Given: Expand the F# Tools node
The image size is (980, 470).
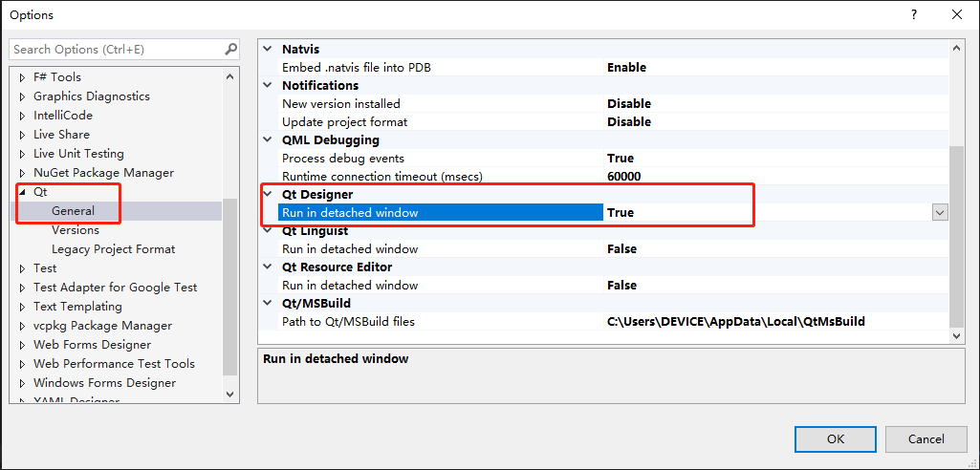Looking at the screenshot, I should (x=23, y=77).
